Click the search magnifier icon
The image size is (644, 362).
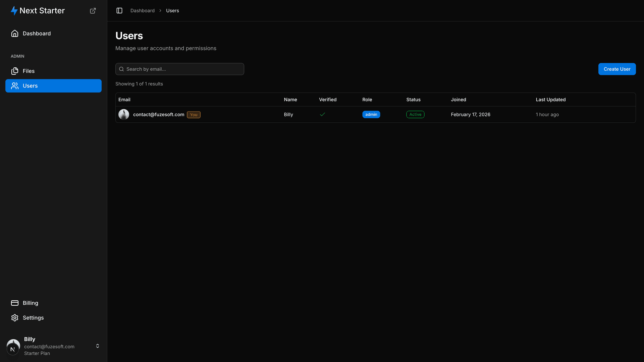[x=121, y=69]
